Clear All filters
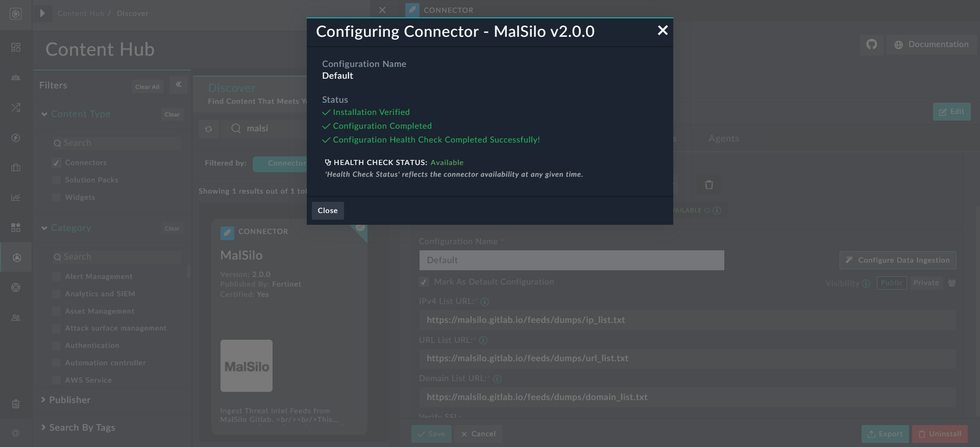This screenshot has height=447, width=980. click(147, 87)
